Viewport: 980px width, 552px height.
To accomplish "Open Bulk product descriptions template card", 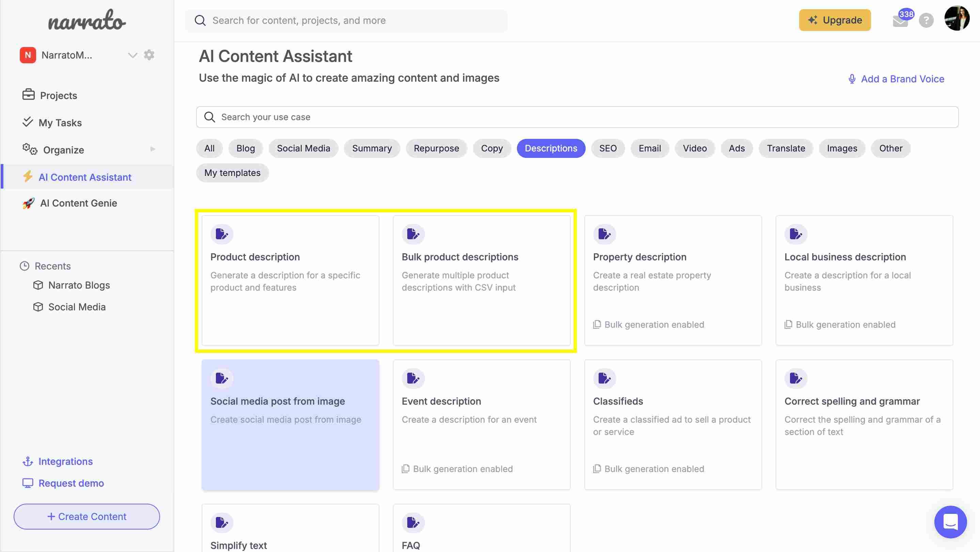I will [481, 280].
